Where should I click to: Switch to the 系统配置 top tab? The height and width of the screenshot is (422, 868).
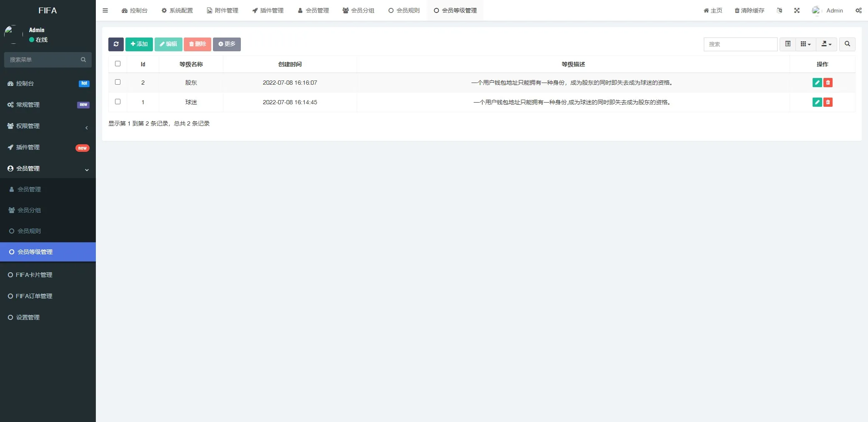[177, 10]
